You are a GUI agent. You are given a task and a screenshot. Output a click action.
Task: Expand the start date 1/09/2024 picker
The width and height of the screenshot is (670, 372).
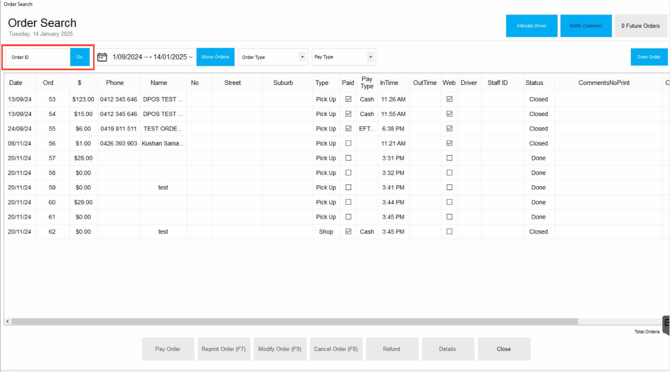coord(146,57)
